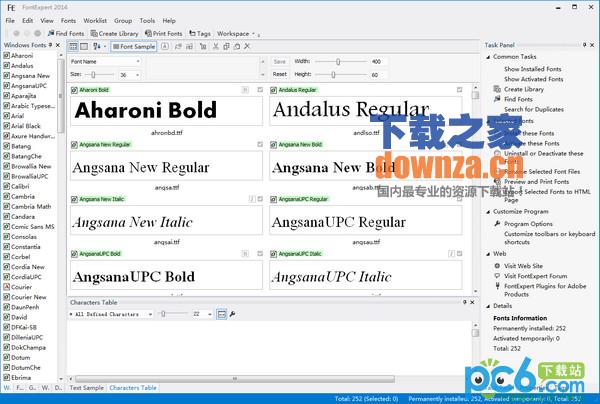Click the FontExpert Plugins plug icon

497,286
